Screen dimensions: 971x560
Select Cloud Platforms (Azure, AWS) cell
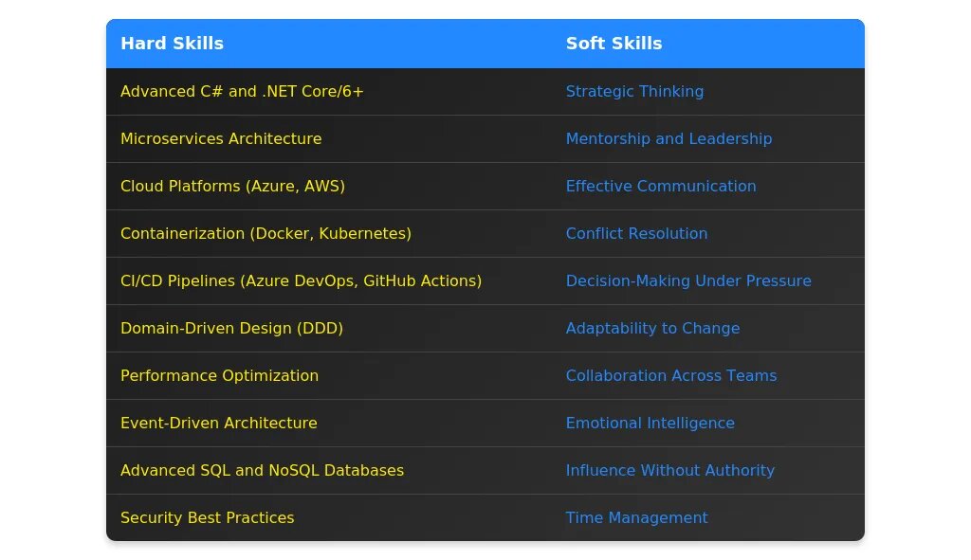(232, 187)
